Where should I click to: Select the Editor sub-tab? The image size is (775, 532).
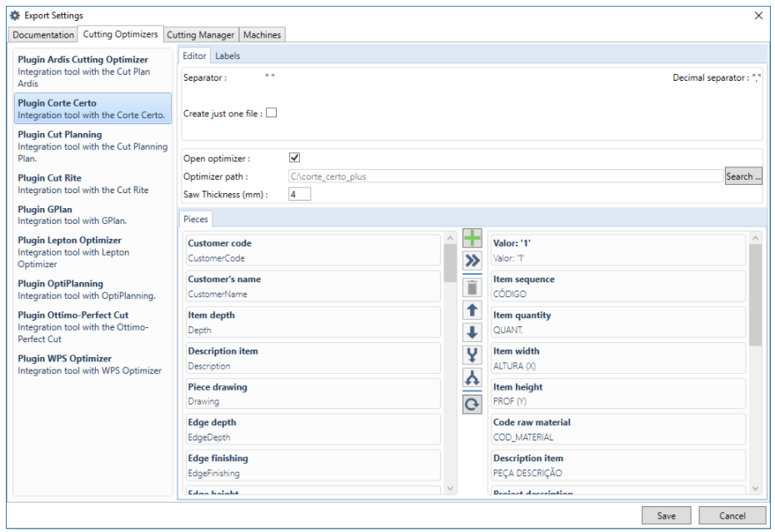point(194,56)
